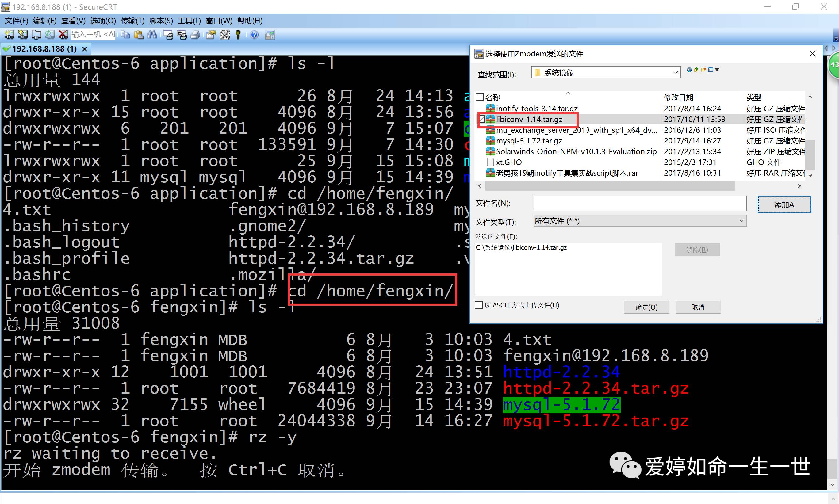
Task: Click the 确定(O) button
Action: 646,307
